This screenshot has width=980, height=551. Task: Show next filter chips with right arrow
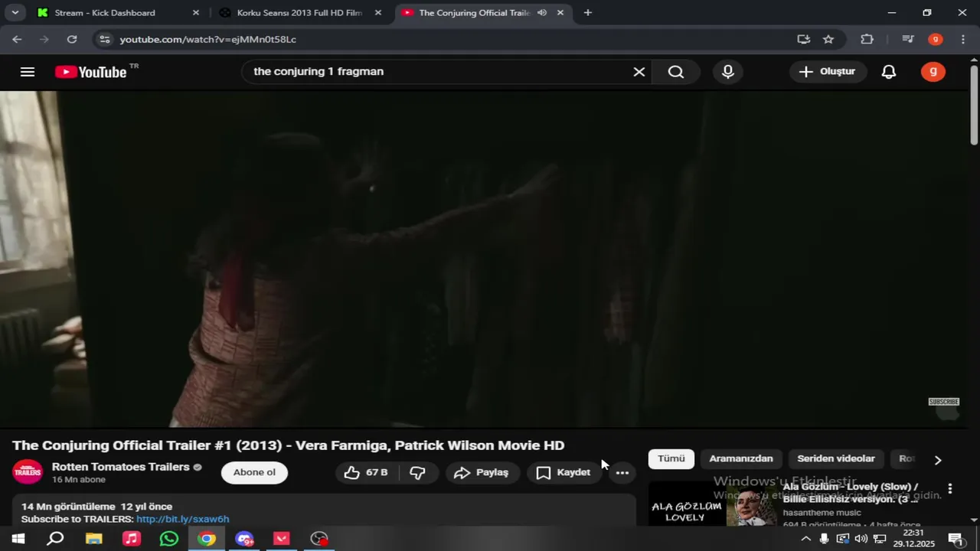pos(938,460)
